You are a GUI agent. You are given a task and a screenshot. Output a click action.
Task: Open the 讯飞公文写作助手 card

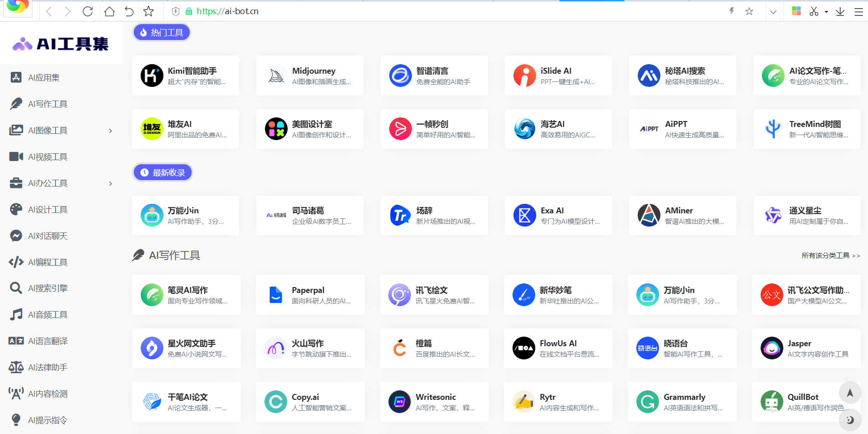(x=806, y=295)
